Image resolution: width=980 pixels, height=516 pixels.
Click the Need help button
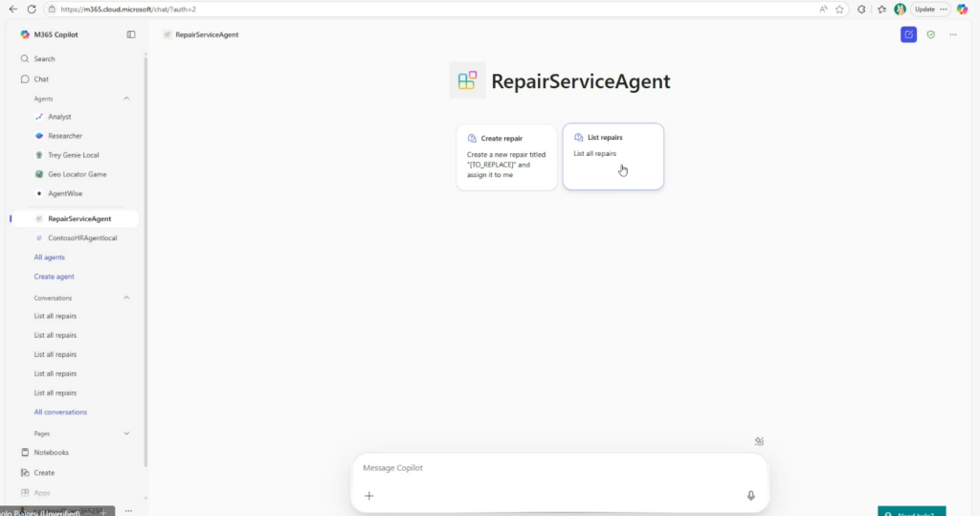click(x=912, y=511)
